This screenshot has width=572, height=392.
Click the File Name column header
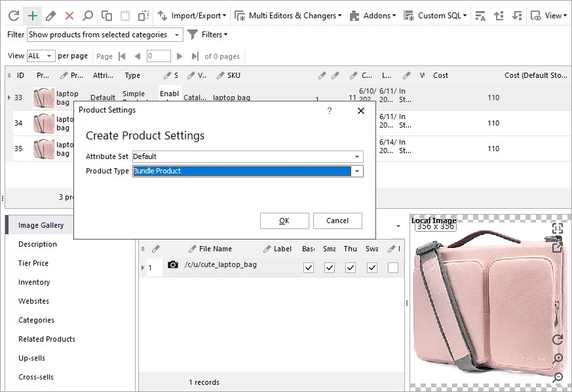tap(215, 249)
